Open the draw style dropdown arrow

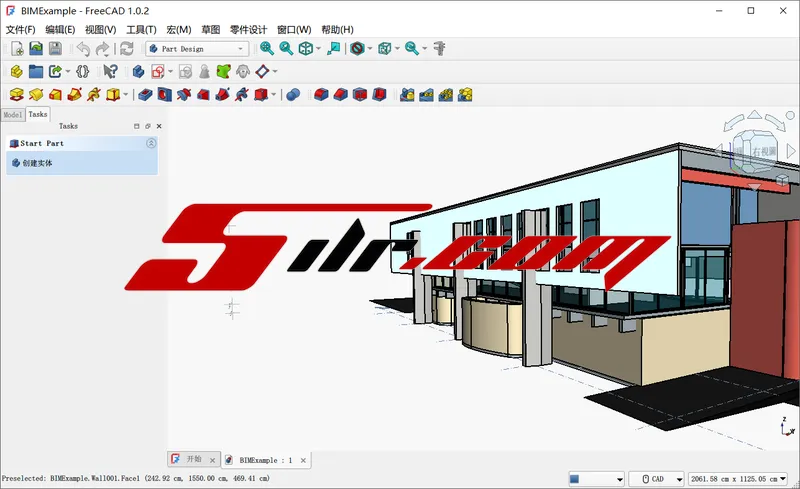(370, 48)
